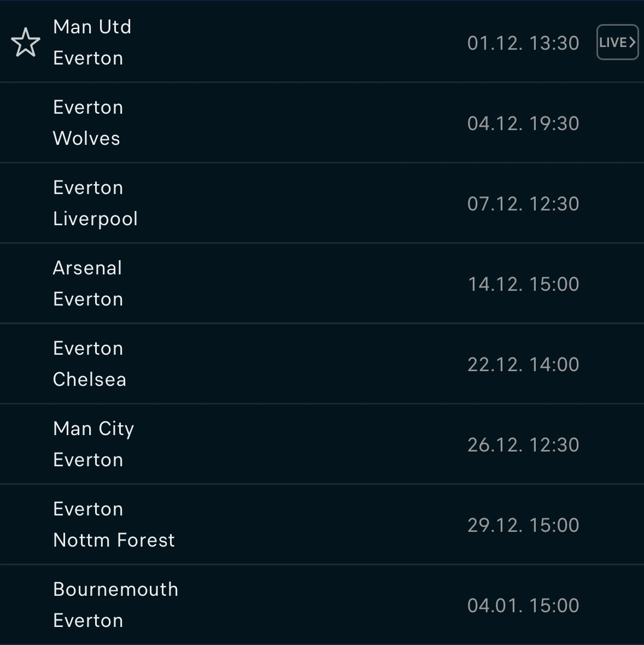644x645 pixels.
Task: View the Man City vs Everton match
Action: point(273,444)
